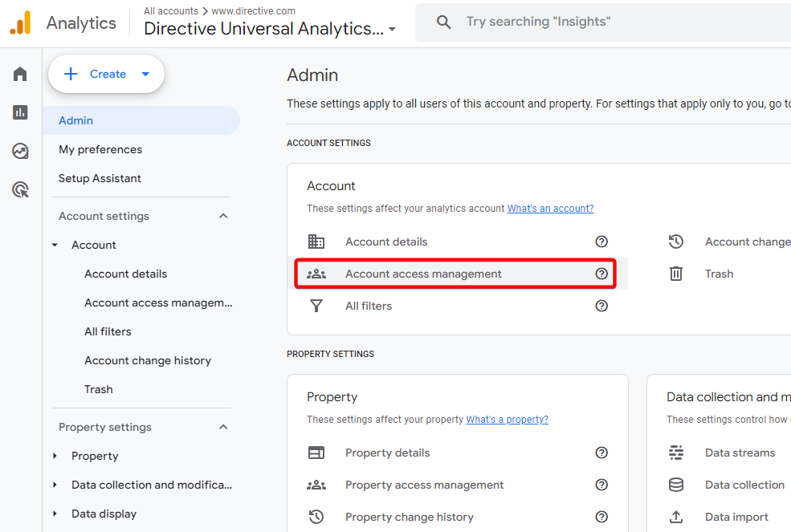This screenshot has width=791, height=532.
Task: Expand the Data display tree item
Action: 55,514
